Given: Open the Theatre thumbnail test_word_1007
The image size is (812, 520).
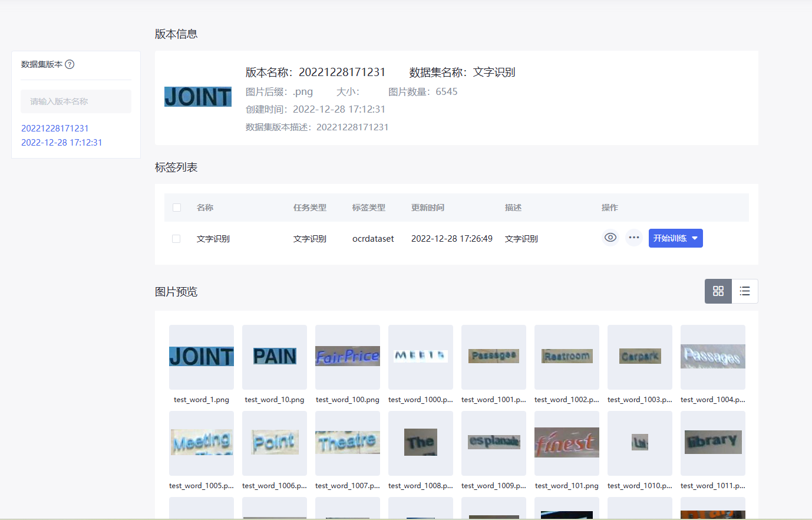Looking at the screenshot, I should tap(348, 443).
